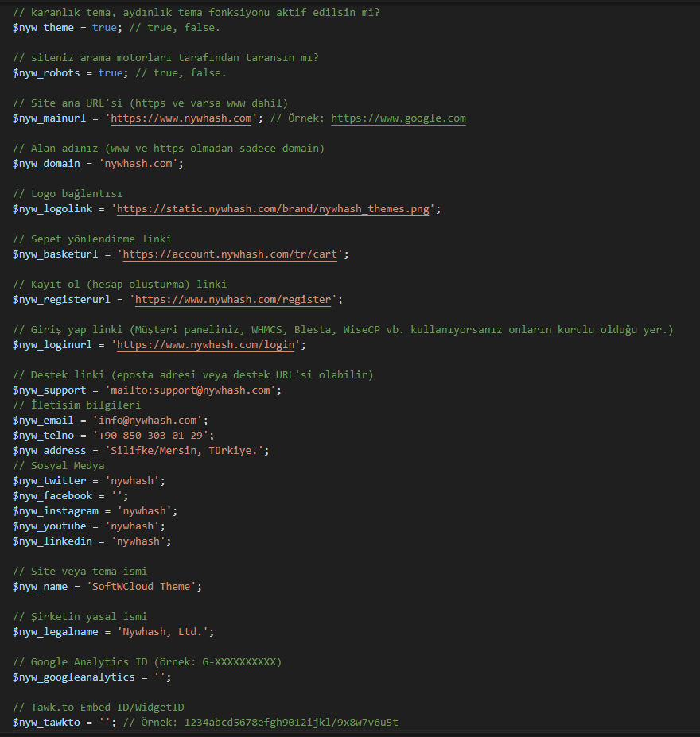Click the 'Site ana URL'si' comment line
This screenshot has height=737, width=700.
(x=150, y=103)
